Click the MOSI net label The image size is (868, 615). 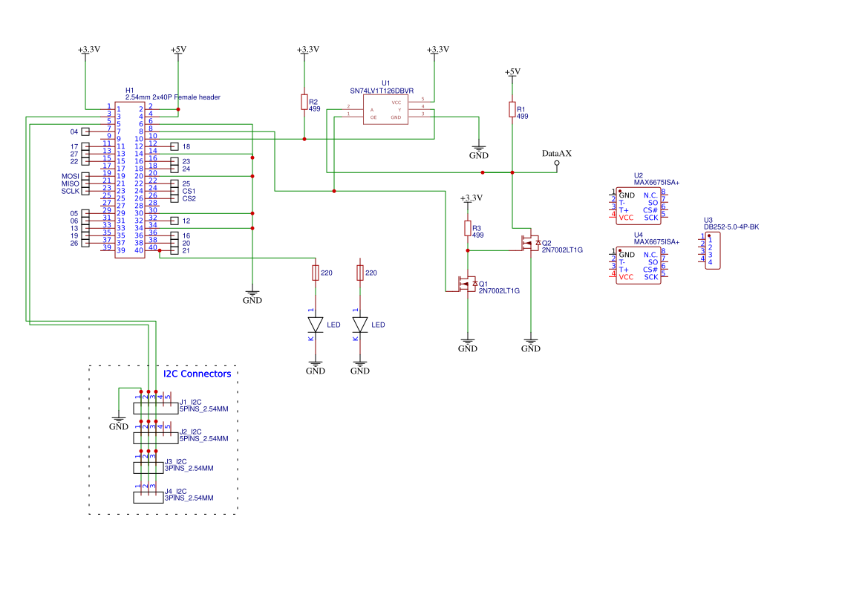tap(71, 176)
